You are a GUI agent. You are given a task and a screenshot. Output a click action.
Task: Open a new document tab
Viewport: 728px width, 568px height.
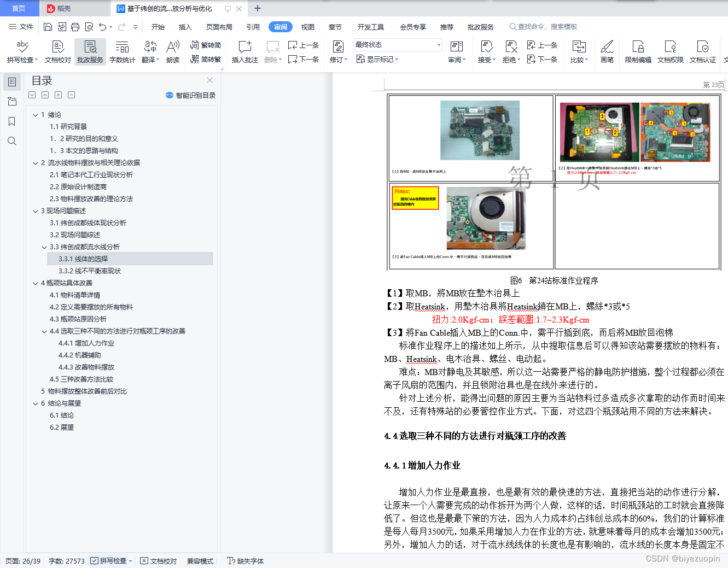click(258, 8)
